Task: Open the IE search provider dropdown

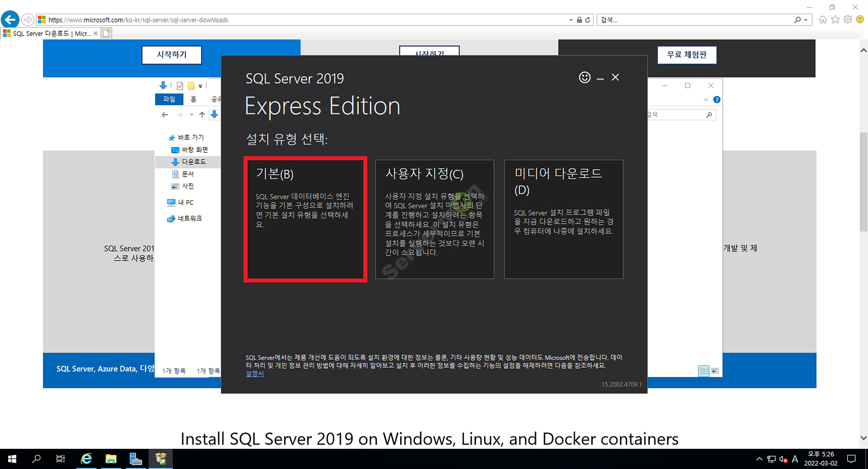Action: [x=805, y=20]
